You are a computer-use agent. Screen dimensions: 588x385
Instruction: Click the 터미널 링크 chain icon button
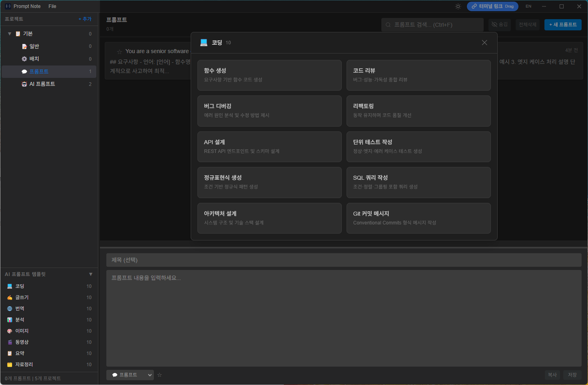tap(474, 6)
